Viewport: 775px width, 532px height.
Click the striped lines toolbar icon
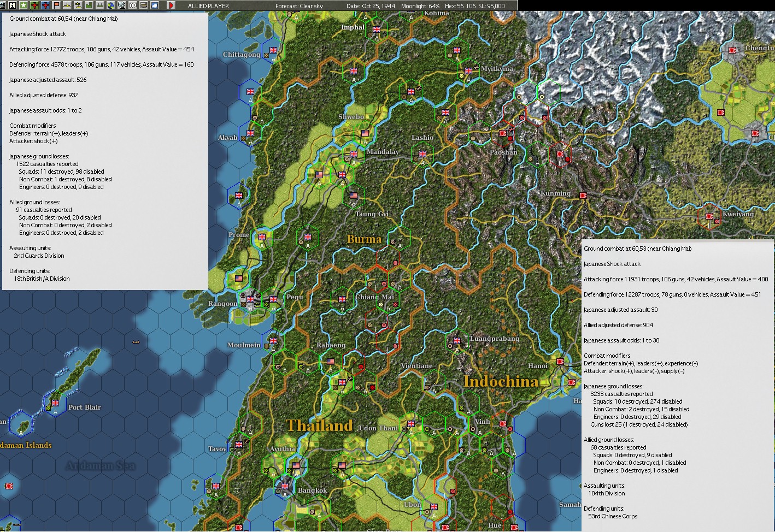coord(144,5)
